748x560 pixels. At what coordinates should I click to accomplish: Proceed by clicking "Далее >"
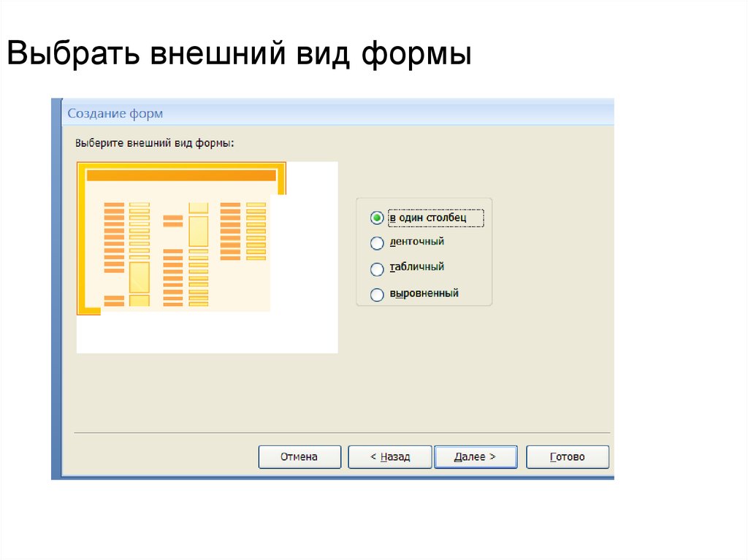pyautogui.click(x=475, y=457)
